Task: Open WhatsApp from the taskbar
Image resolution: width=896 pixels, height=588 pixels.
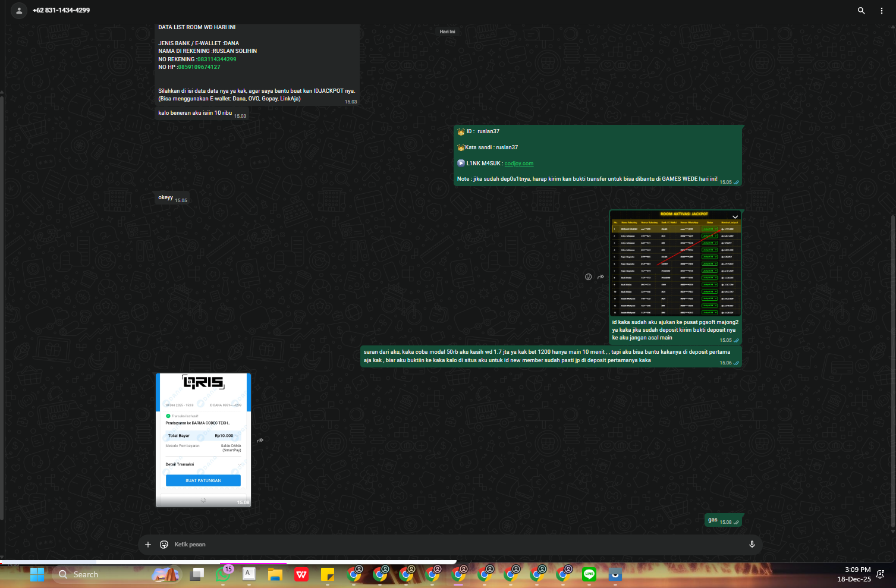Action: click(223, 574)
